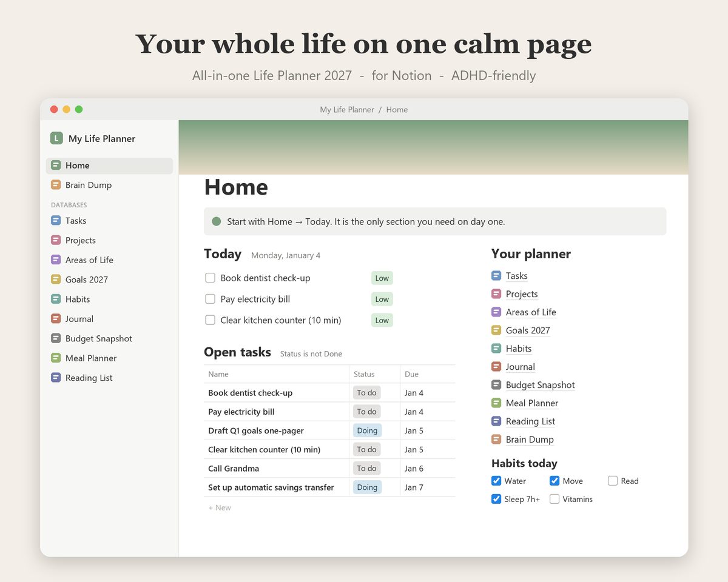Click the Brain Dump icon in sidebar
Viewport: 728px width, 582px height.
(x=56, y=185)
